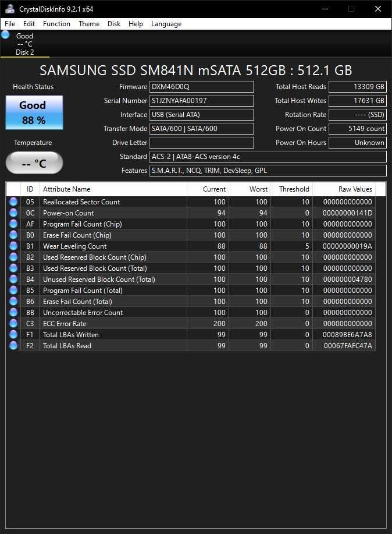Click the Transfer Mode field SATA/600
392x534 pixels.
click(202, 128)
